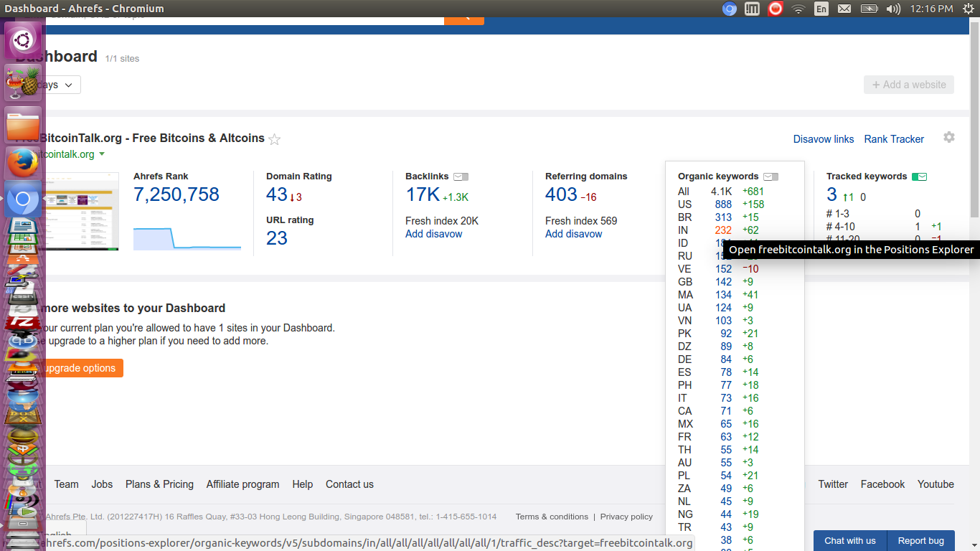
Task: Open the Help footer link
Action: 303,484
